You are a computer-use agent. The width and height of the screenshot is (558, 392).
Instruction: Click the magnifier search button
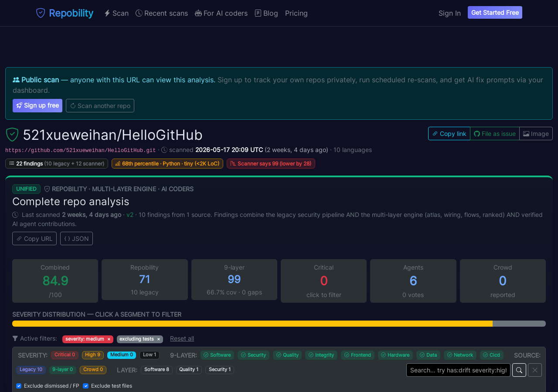(519, 370)
